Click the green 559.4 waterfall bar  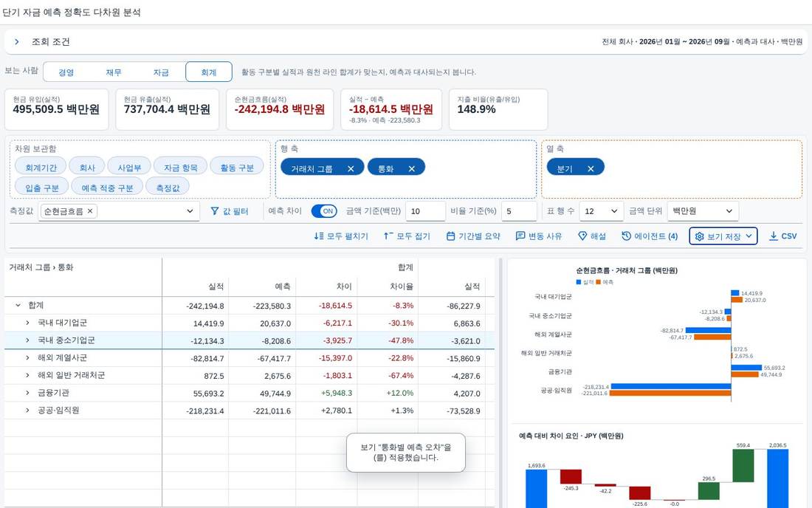(x=743, y=465)
